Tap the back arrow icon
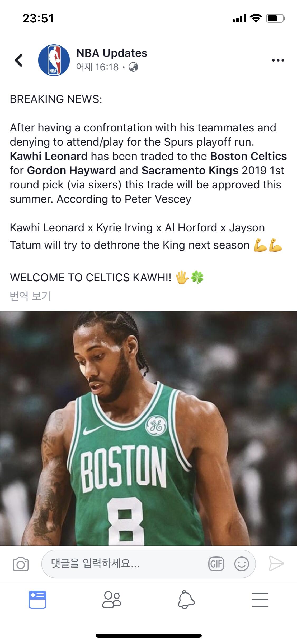This screenshot has height=644, width=297. tap(18, 60)
